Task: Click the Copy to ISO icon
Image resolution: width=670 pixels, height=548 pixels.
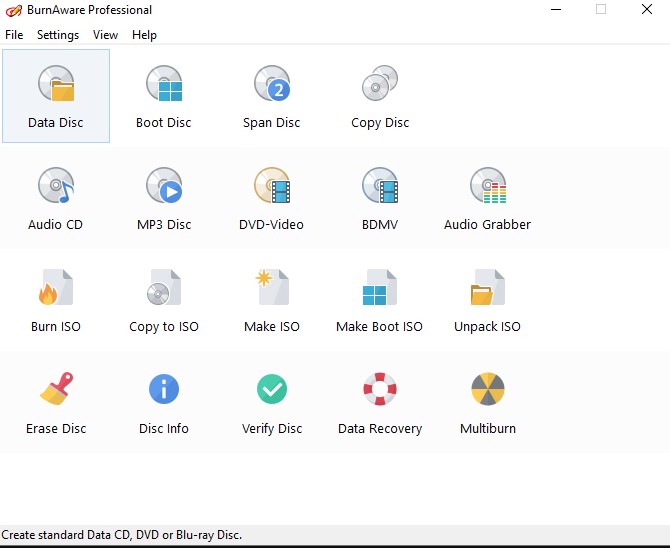Action: click(x=164, y=289)
